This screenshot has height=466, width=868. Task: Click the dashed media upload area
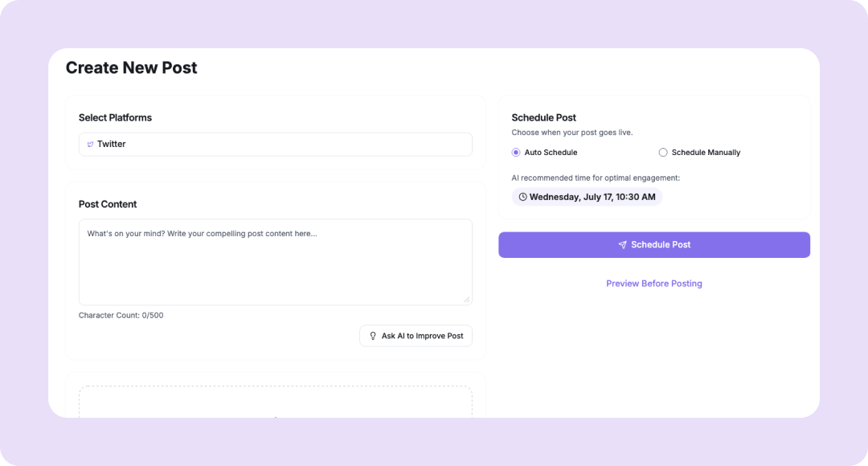click(x=275, y=403)
